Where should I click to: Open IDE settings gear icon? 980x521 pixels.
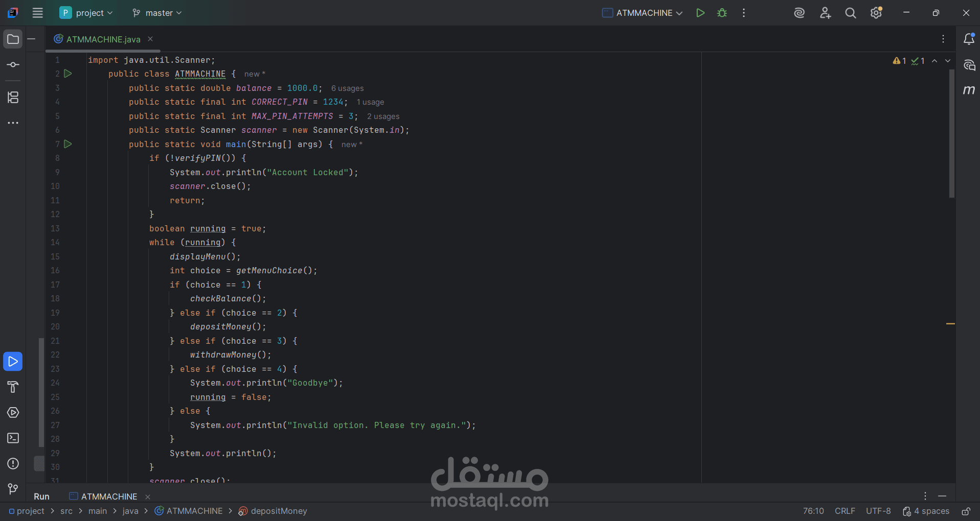click(x=876, y=13)
